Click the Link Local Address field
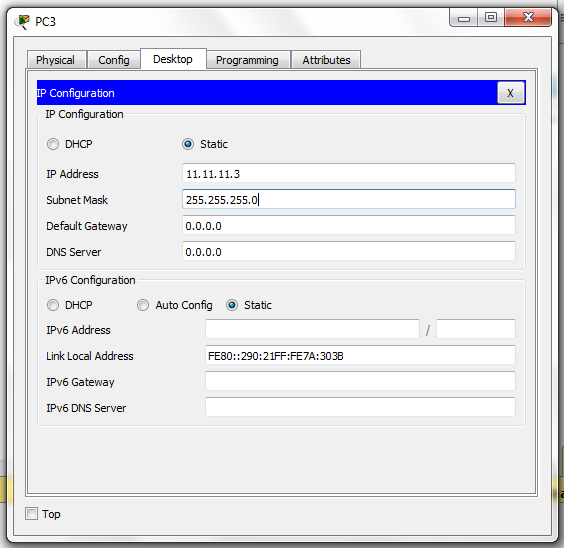The image size is (564, 548). click(360, 355)
